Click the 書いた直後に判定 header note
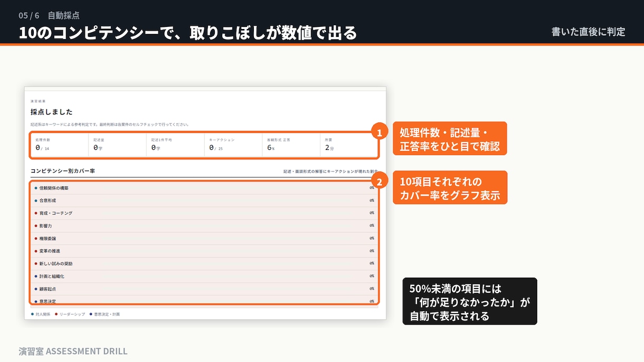The image size is (644, 362). point(588,32)
